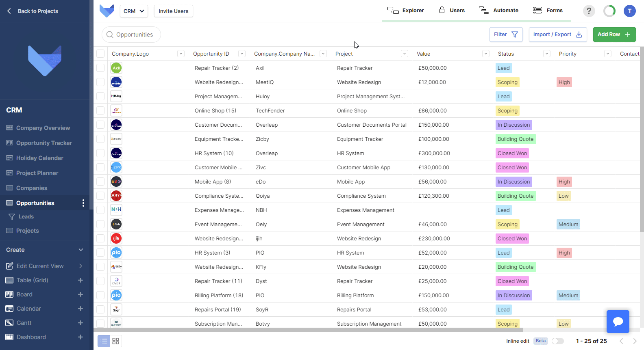Click the PIO logo in HR System row

coord(116,253)
